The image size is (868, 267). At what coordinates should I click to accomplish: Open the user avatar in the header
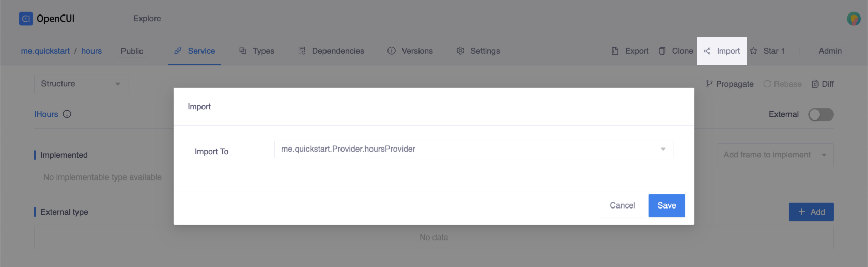[x=854, y=19]
